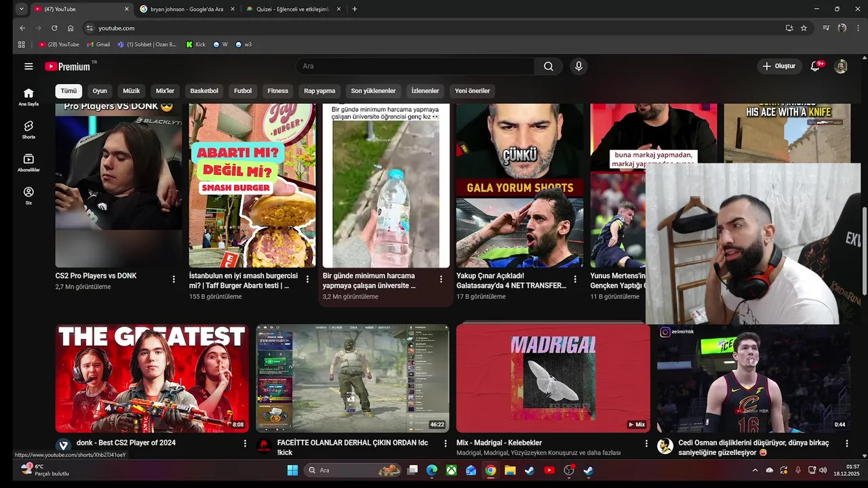Bookmark this page with the star
This screenshot has width=868, height=488.
(x=804, y=28)
